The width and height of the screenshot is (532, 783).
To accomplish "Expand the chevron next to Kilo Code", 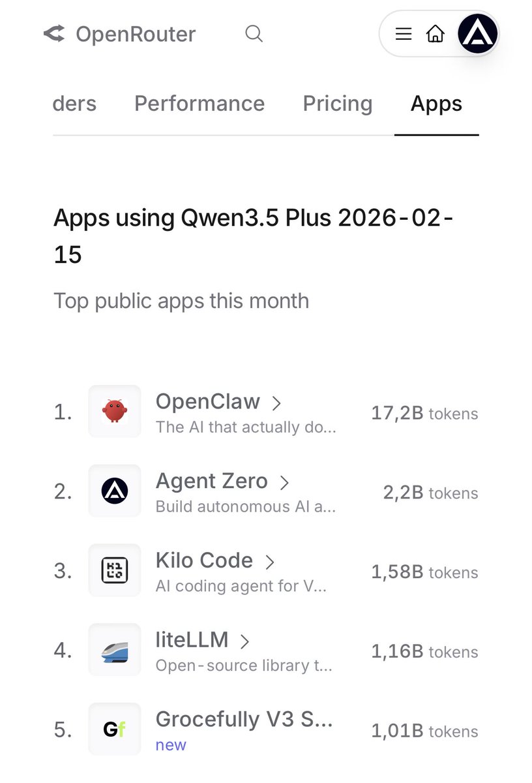I will click(269, 562).
